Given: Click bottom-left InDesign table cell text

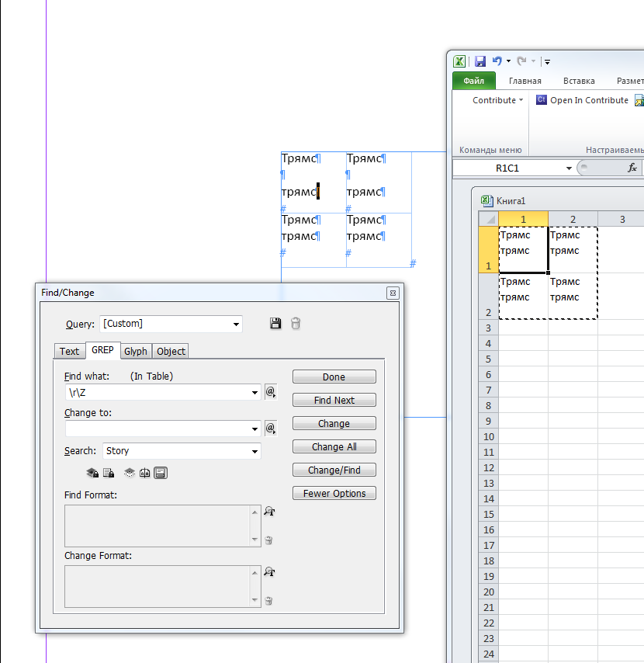Looking at the screenshot, I should pos(313,240).
